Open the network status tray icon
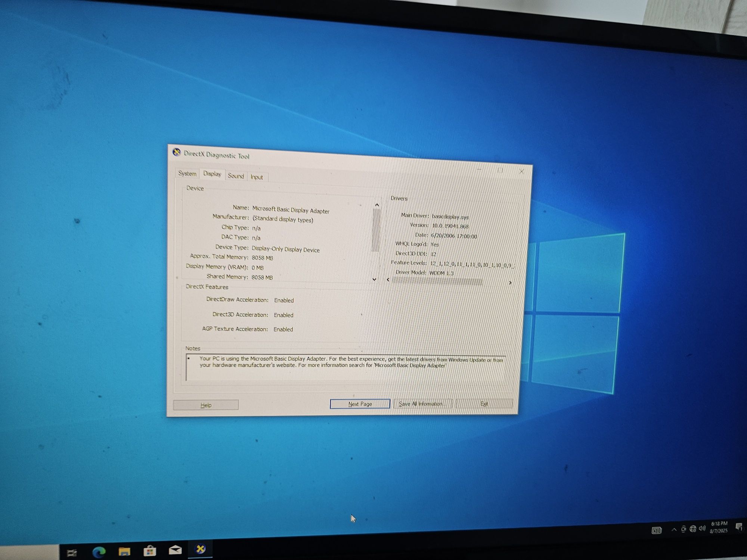 click(693, 528)
